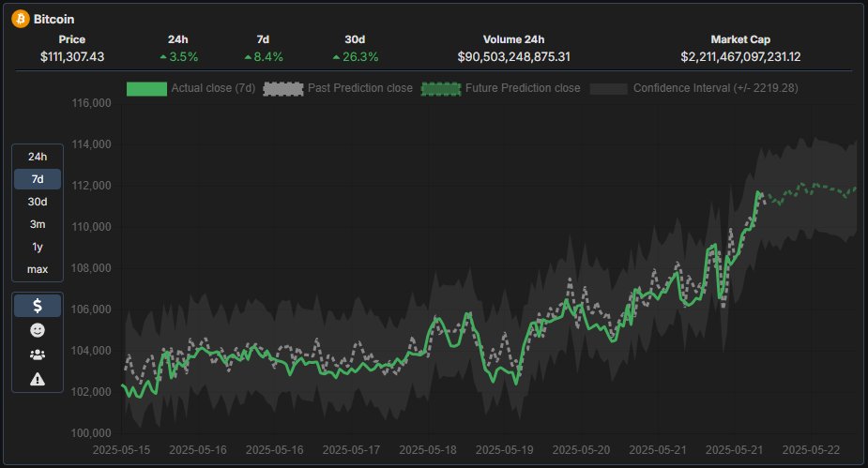Viewport: 868px width, 468px height.
Task: Select the dollar sign price view
Action: pyautogui.click(x=38, y=306)
